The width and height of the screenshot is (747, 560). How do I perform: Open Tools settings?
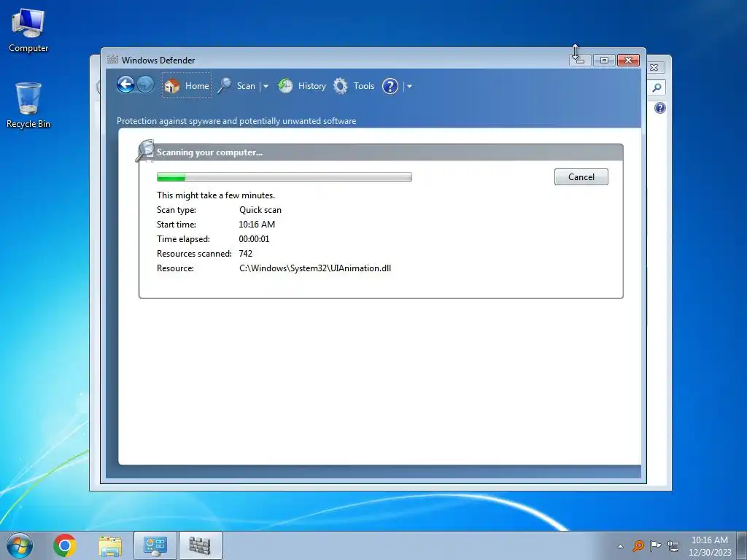354,86
